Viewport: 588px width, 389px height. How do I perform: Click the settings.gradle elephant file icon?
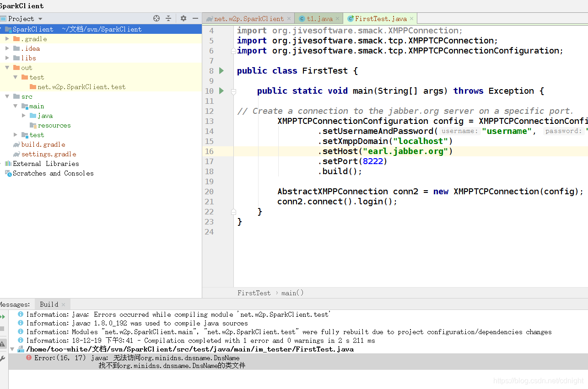click(17, 154)
